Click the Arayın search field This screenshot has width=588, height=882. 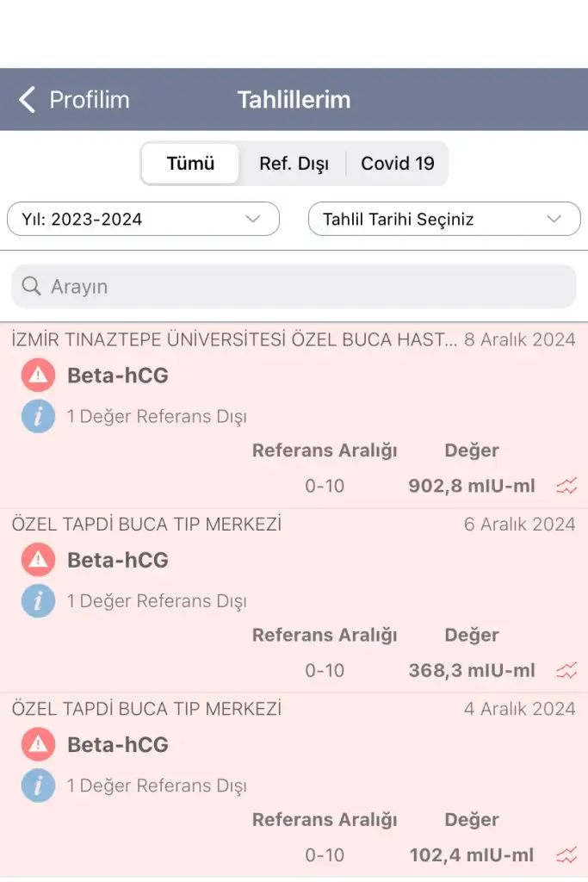pos(301,286)
